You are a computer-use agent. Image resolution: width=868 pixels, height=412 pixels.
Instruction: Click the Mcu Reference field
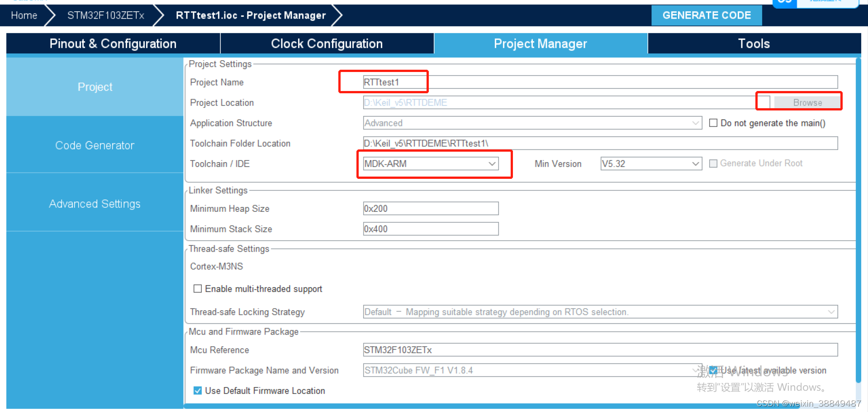click(x=600, y=350)
